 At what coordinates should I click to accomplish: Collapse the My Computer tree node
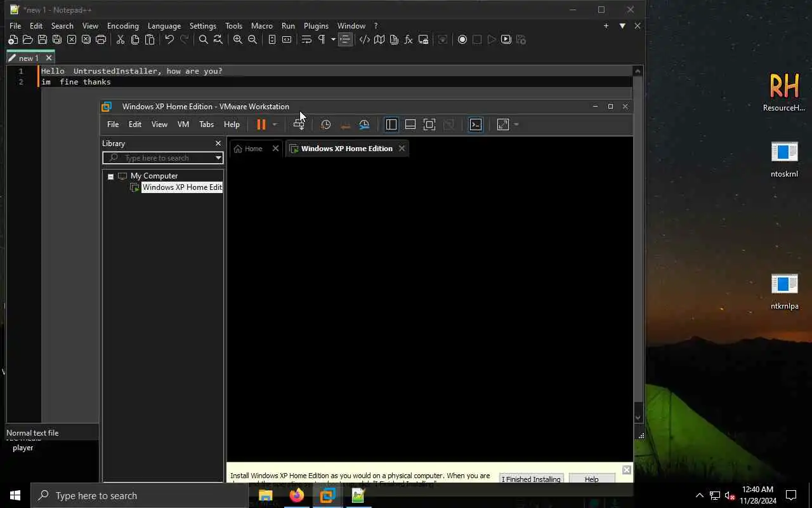point(110,177)
